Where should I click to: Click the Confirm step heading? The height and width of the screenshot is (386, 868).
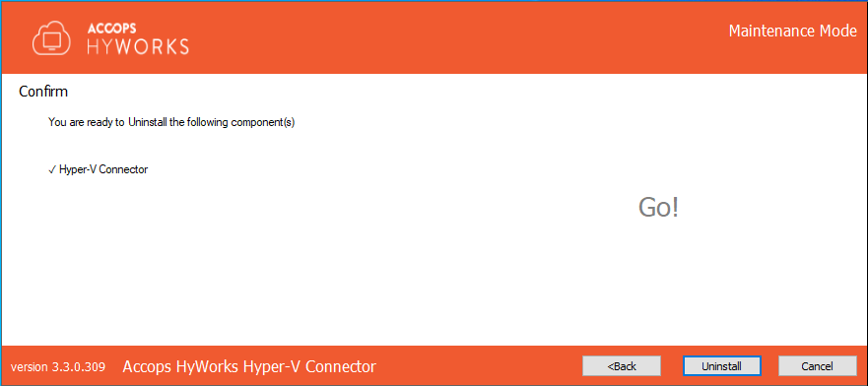point(43,92)
